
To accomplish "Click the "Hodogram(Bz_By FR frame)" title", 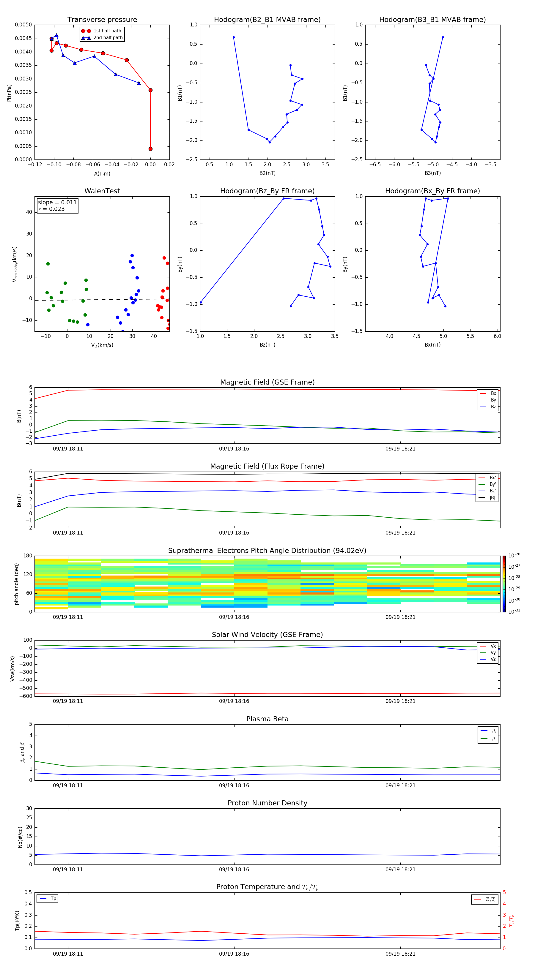I will point(267,191).
